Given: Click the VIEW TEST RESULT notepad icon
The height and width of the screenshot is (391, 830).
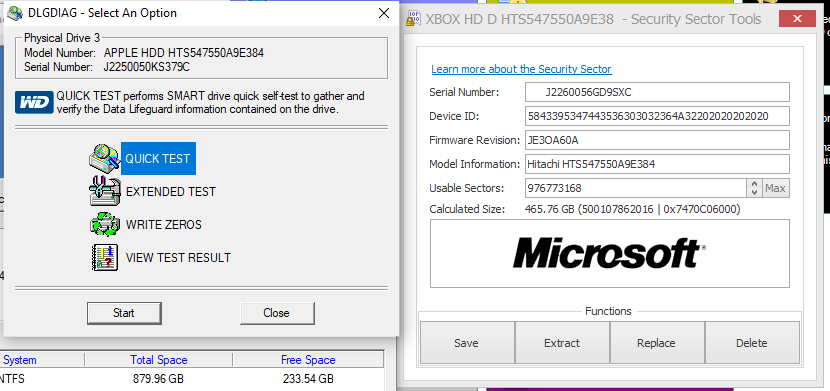Looking at the screenshot, I should tap(104, 258).
